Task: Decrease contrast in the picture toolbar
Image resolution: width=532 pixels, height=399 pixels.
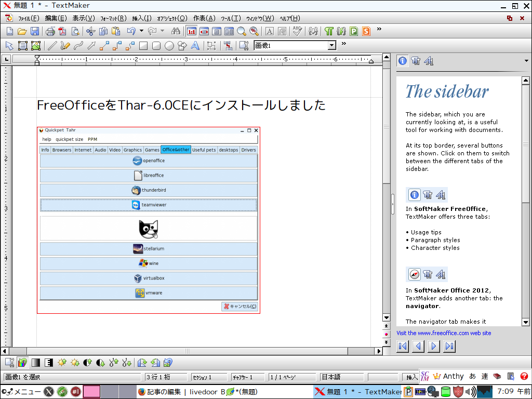Action: tap(101, 363)
